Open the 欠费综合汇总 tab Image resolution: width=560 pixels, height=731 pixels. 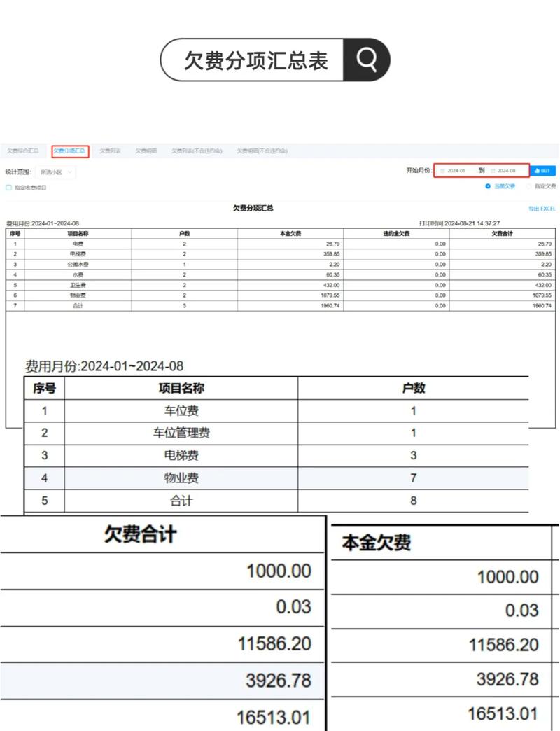(x=22, y=151)
